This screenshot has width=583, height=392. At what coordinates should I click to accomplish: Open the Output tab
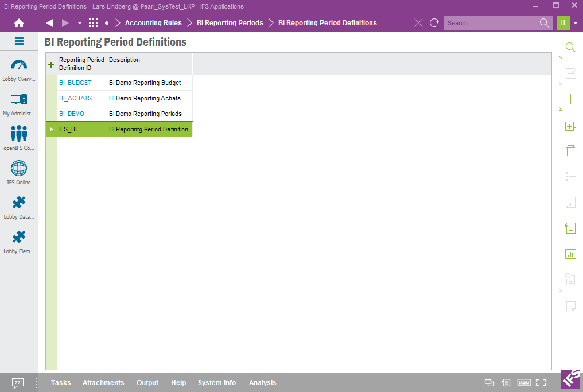point(147,383)
